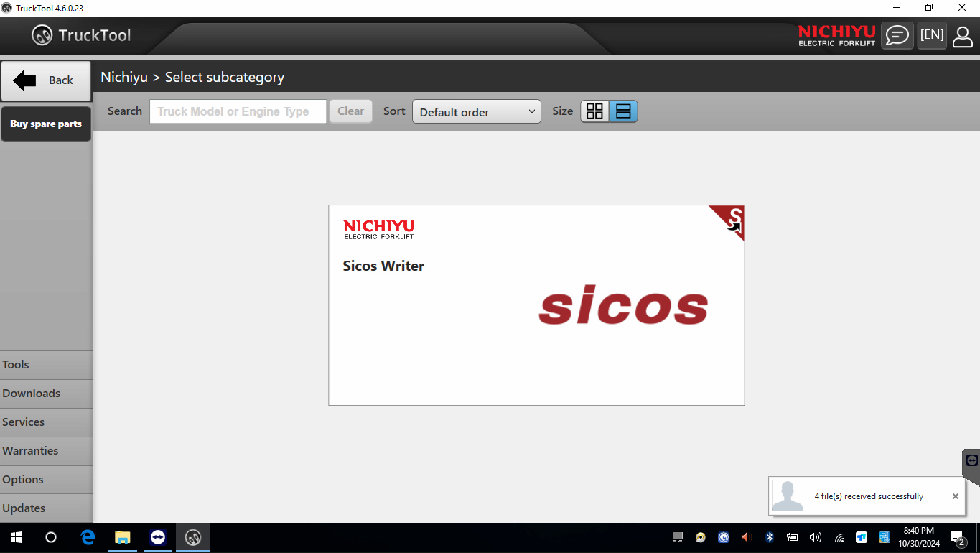
Task: Open the user profile icon
Action: 963,36
